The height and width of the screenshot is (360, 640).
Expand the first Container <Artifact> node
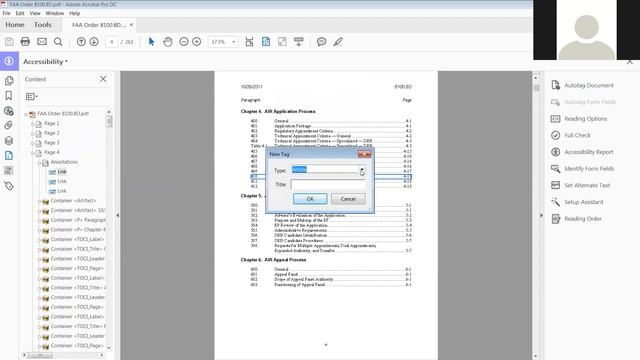39,201
